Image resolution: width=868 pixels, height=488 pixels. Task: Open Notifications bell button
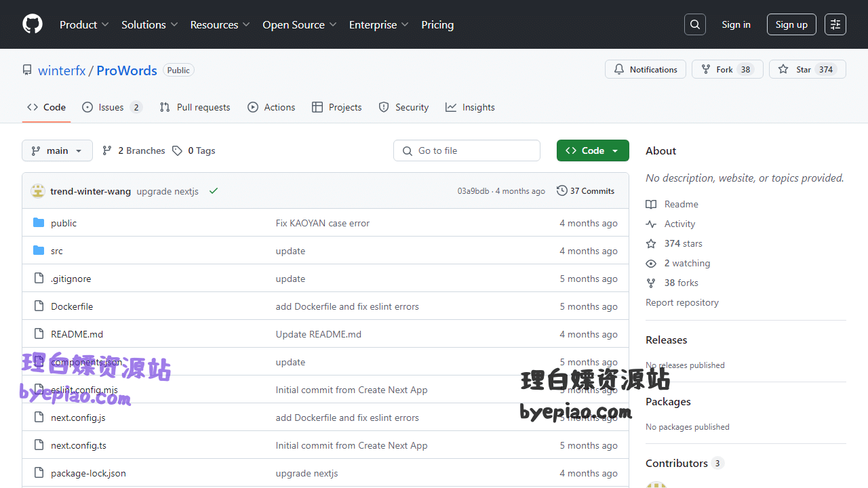tap(646, 69)
